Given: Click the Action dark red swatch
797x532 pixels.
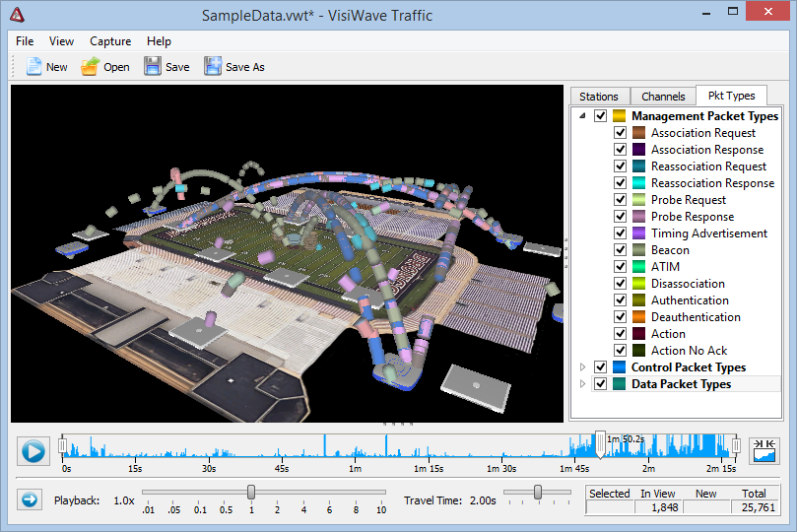Looking at the screenshot, I should 638,334.
